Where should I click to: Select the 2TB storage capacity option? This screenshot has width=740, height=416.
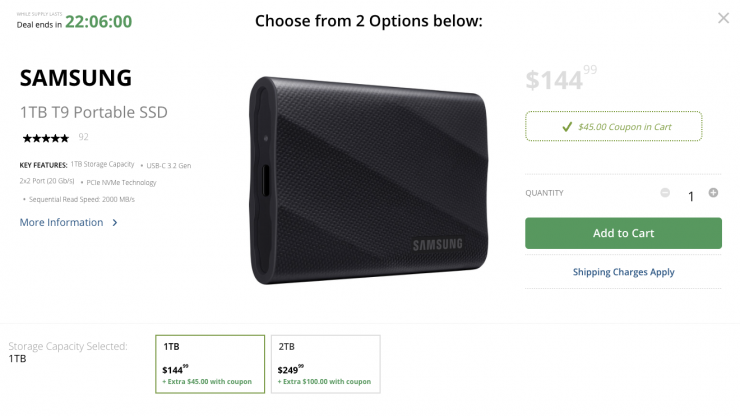(325, 364)
